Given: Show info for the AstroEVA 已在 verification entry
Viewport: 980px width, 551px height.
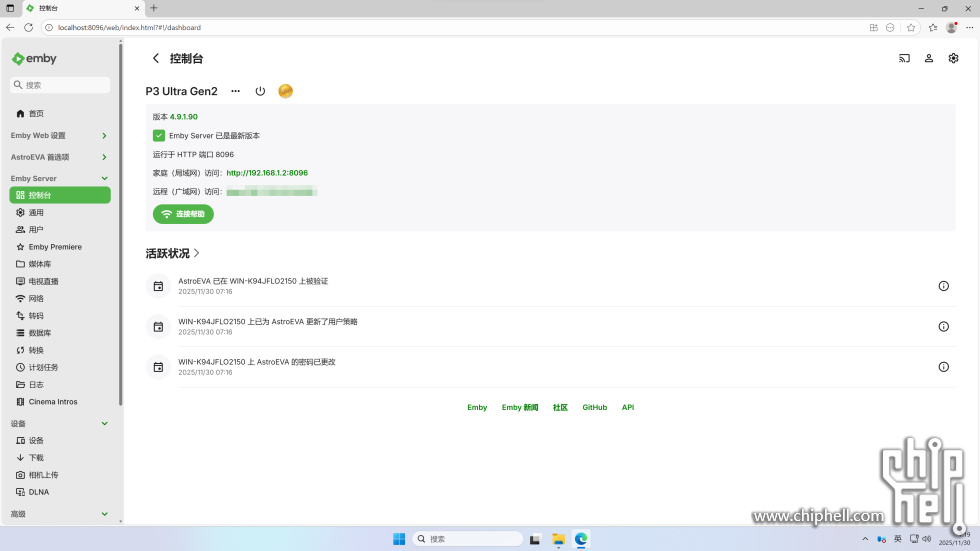Looking at the screenshot, I should click(x=943, y=286).
